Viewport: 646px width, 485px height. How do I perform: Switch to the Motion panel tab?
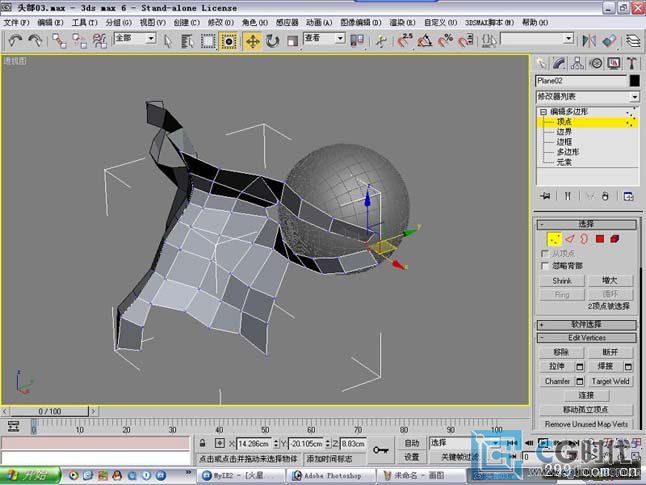coord(596,63)
